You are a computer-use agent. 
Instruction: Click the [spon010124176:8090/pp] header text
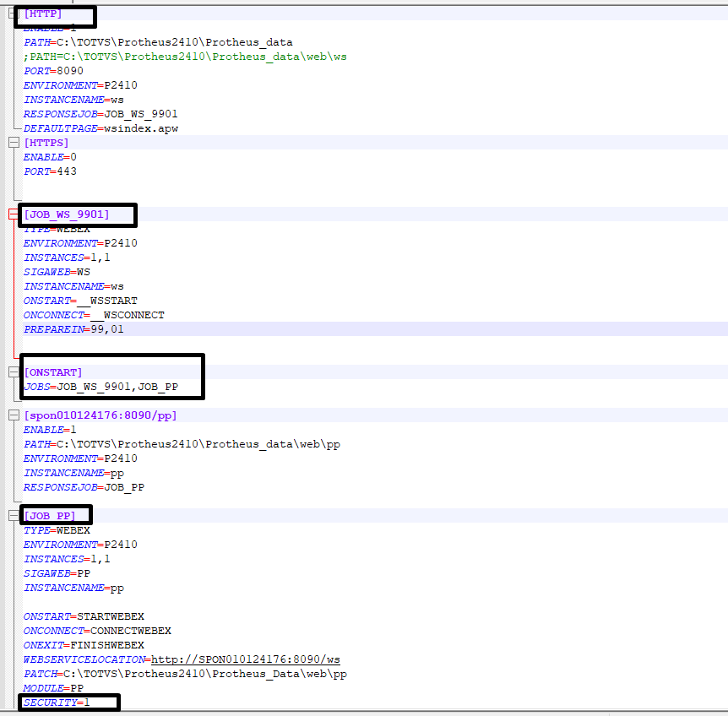pyautogui.click(x=101, y=415)
